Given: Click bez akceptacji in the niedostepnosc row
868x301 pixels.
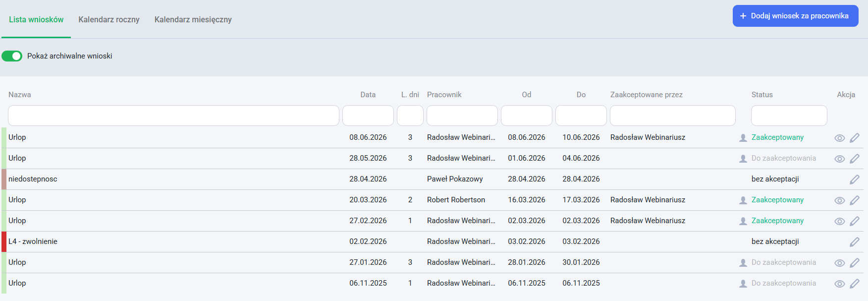Looking at the screenshot, I should coord(775,179).
